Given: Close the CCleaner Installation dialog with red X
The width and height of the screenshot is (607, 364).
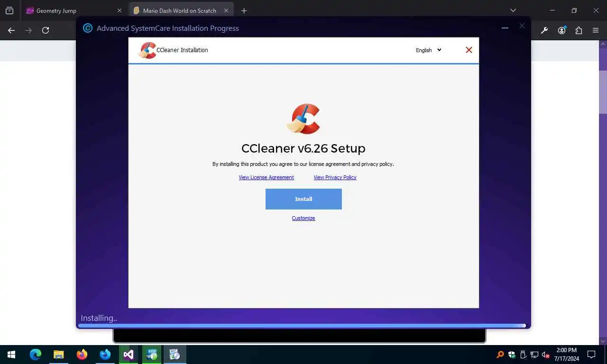Looking at the screenshot, I should pyautogui.click(x=469, y=50).
